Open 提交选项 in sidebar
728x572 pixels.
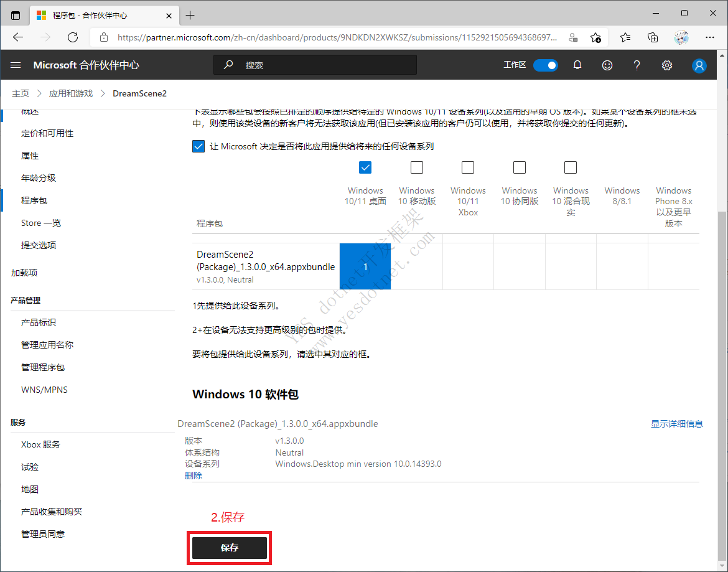pyautogui.click(x=39, y=245)
